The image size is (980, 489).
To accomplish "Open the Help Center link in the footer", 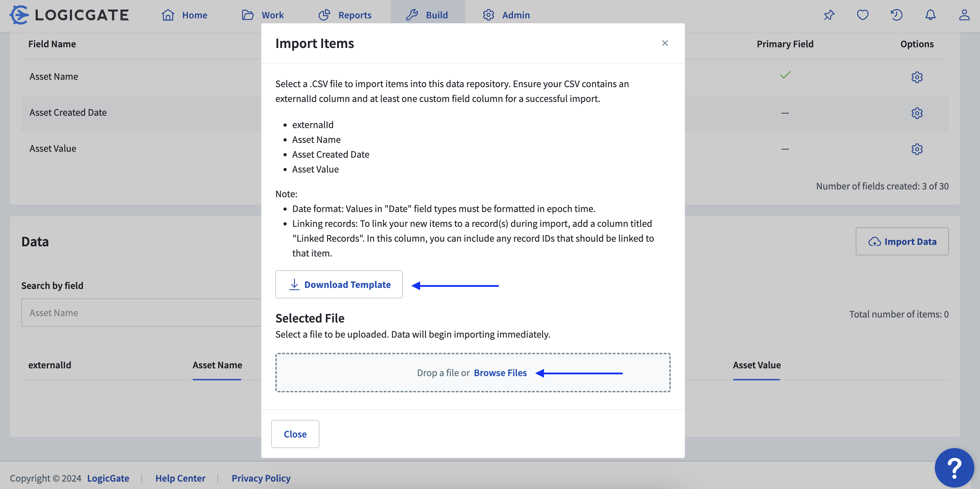I will coord(180,478).
